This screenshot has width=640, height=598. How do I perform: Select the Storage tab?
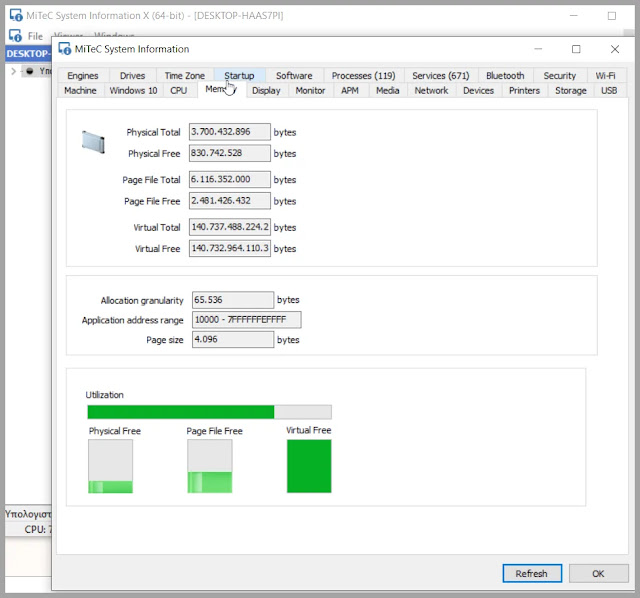tap(571, 91)
